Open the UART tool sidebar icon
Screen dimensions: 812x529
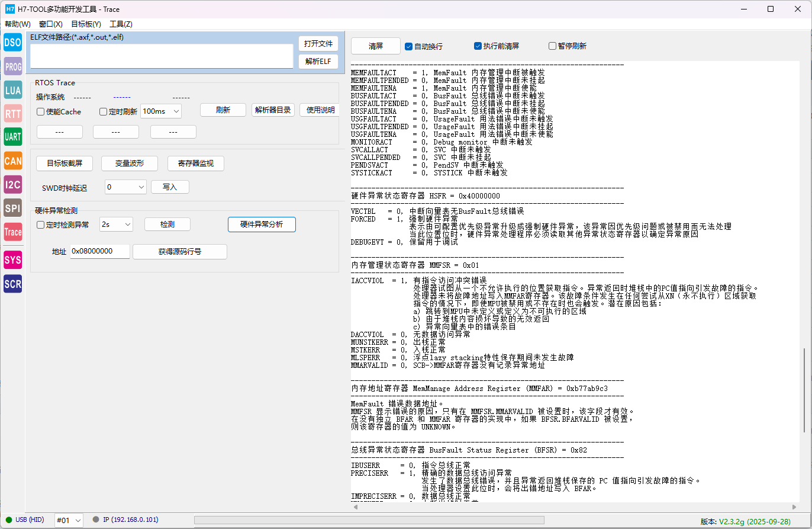pyautogui.click(x=12, y=137)
